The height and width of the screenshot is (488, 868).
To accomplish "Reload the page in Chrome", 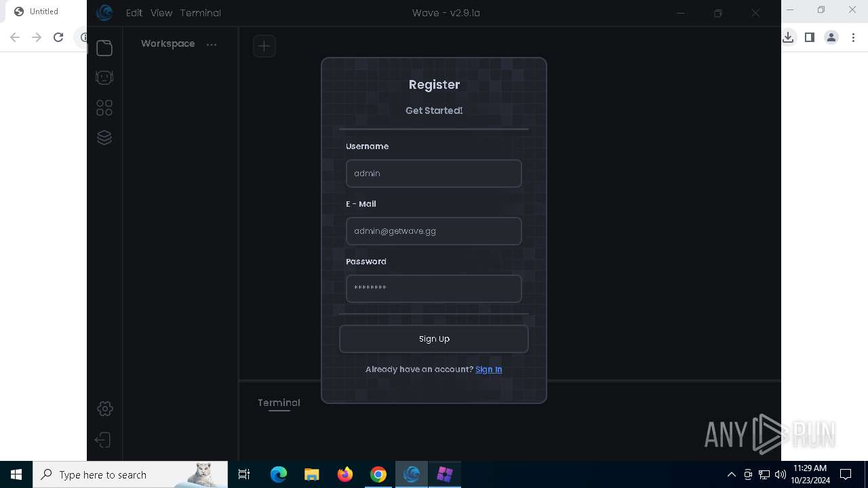I will pyautogui.click(x=58, y=37).
